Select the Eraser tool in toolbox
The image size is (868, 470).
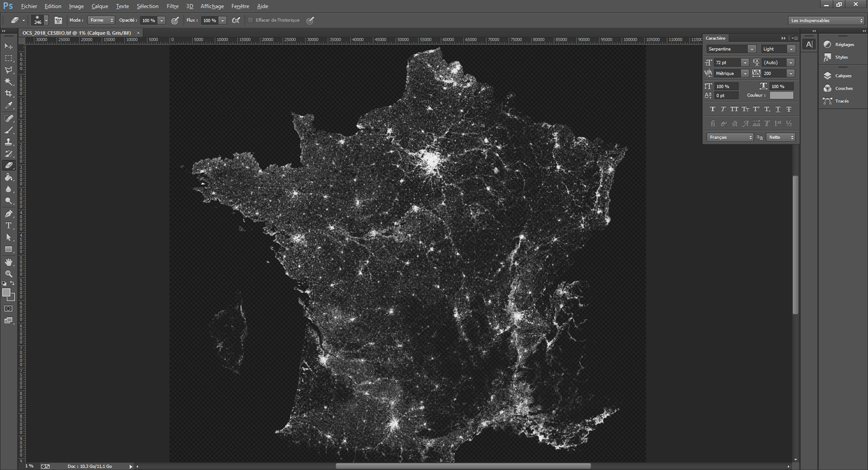9,165
